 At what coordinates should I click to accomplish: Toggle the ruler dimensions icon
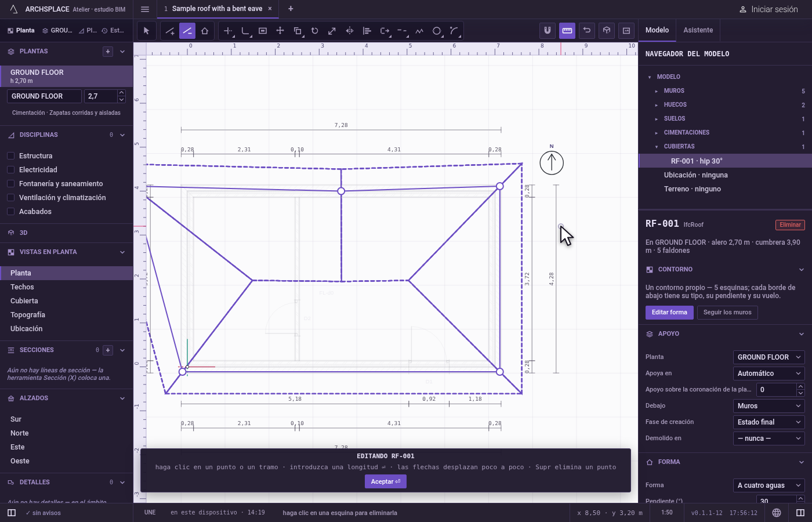point(567,31)
